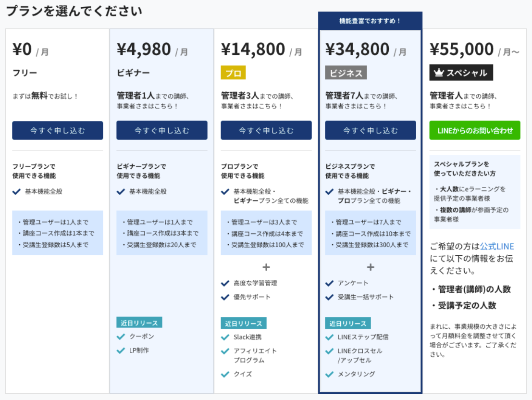Click checkmark beside 基本機能全般 in フリー plan
Image resolution: width=532 pixels, height=400 pixels.
click(x=16, y=191)
